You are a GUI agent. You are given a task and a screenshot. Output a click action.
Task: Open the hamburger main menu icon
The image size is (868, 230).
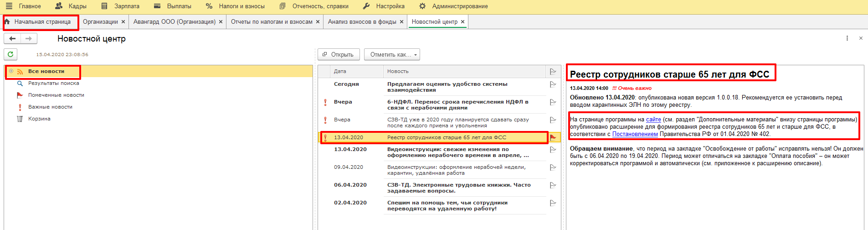coord(9,6)
